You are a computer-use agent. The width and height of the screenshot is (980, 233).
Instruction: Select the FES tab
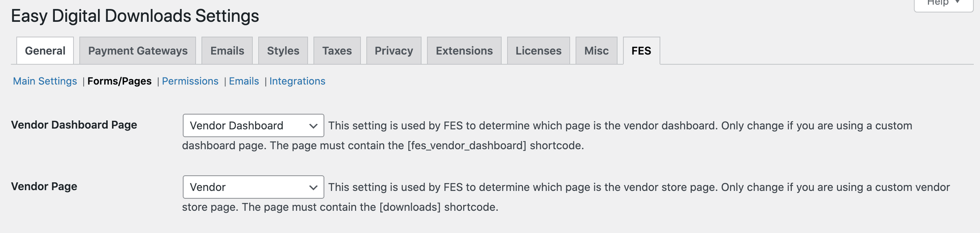tap(641, 51)
